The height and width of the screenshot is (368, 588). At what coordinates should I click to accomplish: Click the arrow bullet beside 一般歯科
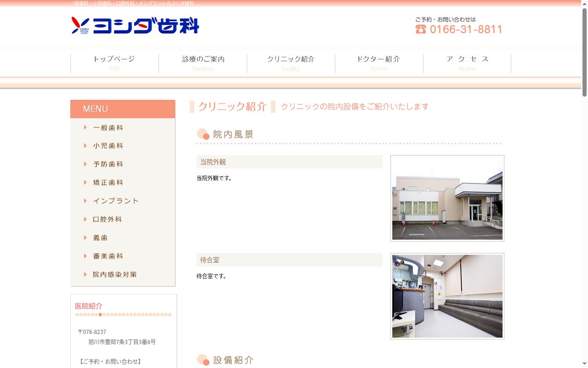(x=85, y=127)
